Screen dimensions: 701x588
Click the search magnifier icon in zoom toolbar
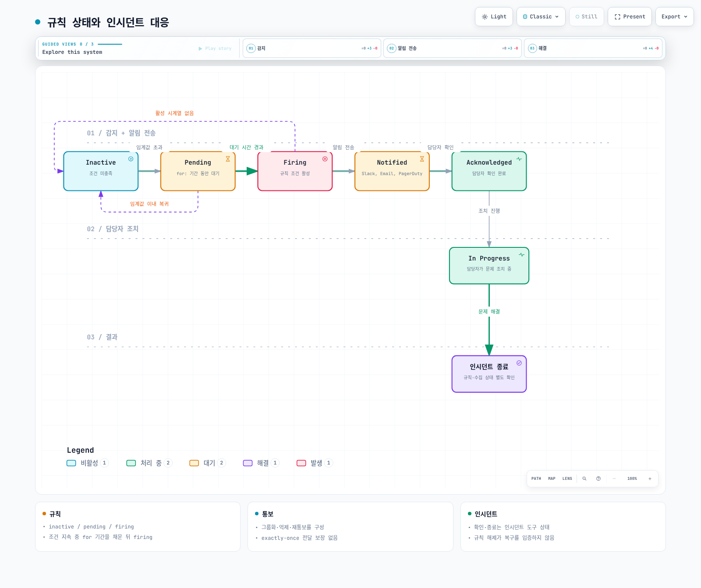(584, 479)
